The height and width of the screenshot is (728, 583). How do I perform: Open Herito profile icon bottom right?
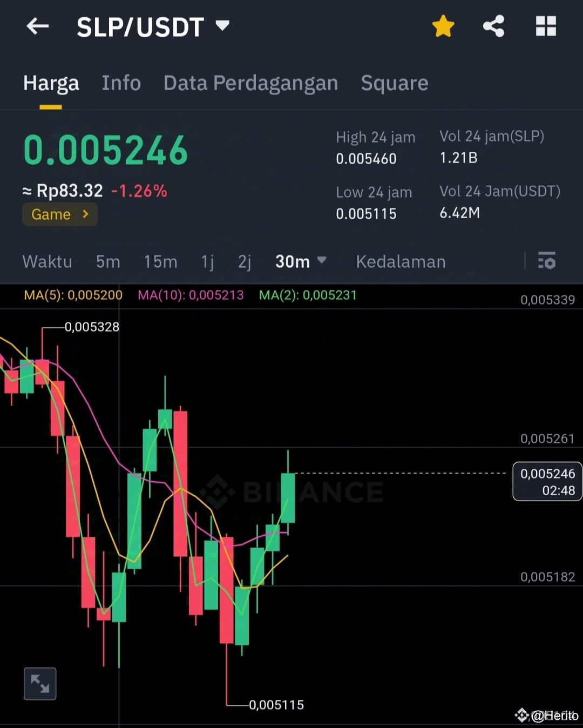[x=523, y=714]
